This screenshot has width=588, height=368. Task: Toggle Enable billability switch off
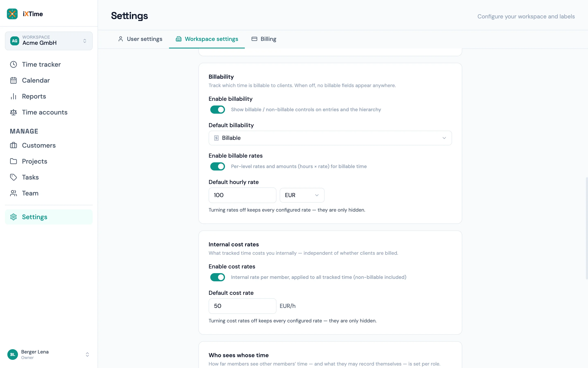point(217,110)
